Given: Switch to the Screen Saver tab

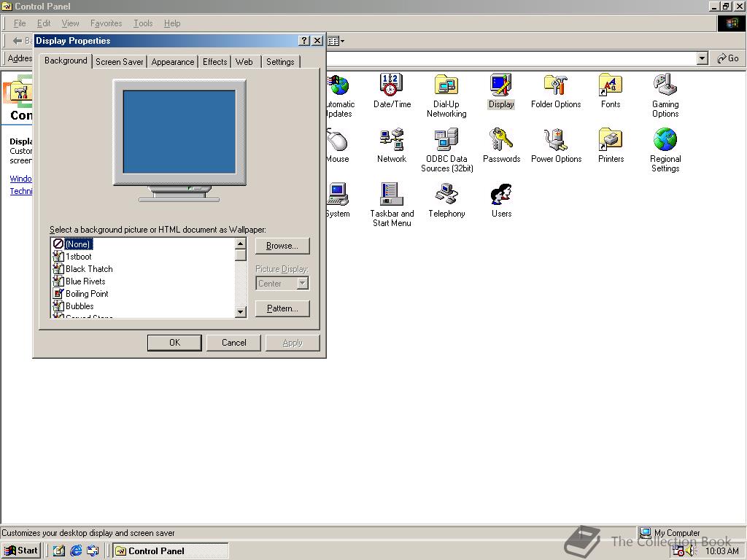Looking at the screenshot, I should 119,62.
